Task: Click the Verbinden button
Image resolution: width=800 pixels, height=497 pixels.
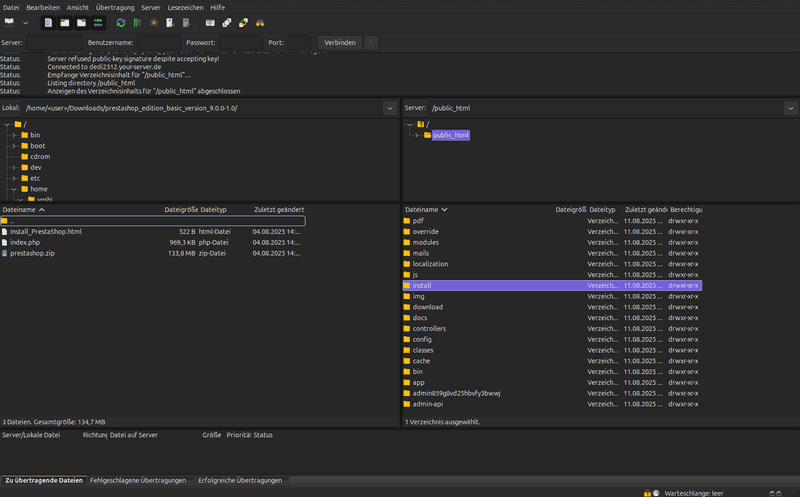Action: (338, 43)
